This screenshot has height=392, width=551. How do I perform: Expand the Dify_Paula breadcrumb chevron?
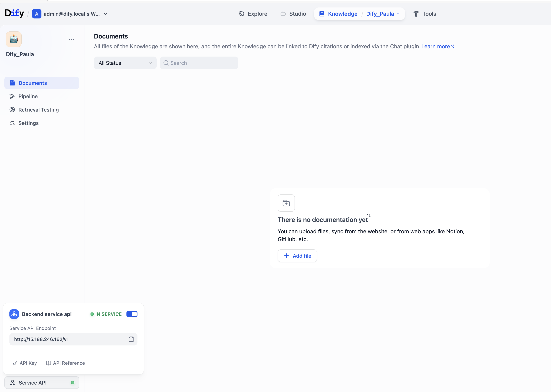pyautogui.click(x=398, y=14)
